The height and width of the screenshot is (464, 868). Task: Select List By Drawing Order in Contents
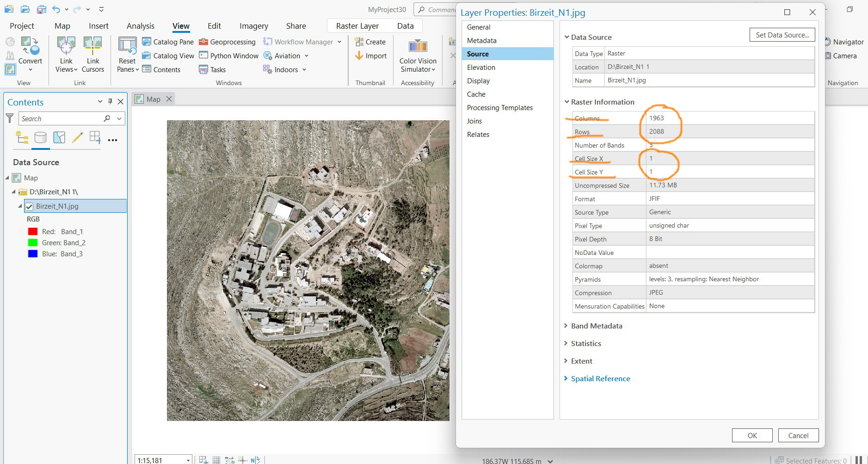[22, 137]
